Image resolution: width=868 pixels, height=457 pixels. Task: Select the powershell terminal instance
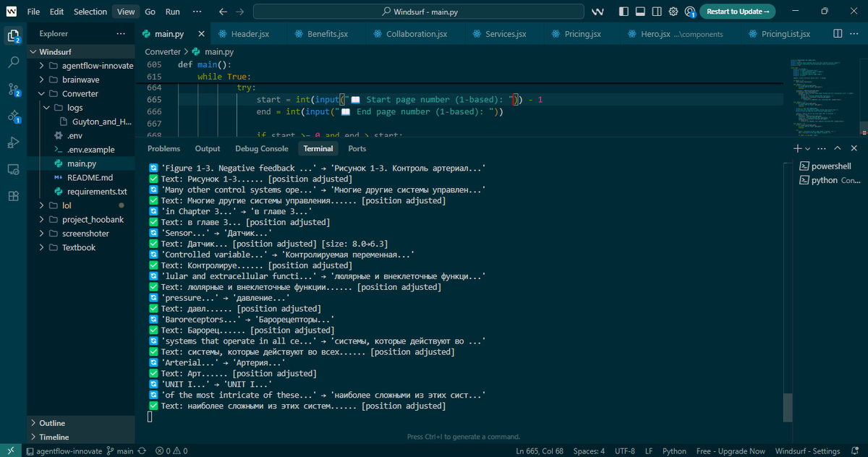pos(830,166)
